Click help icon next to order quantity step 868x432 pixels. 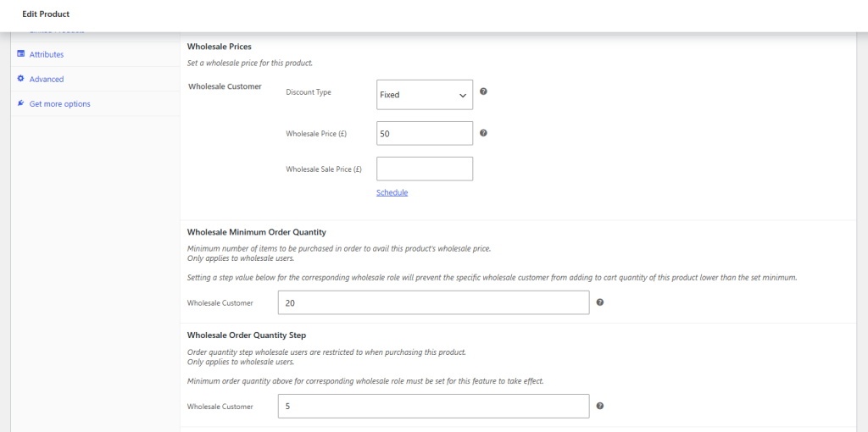[600, 406]
